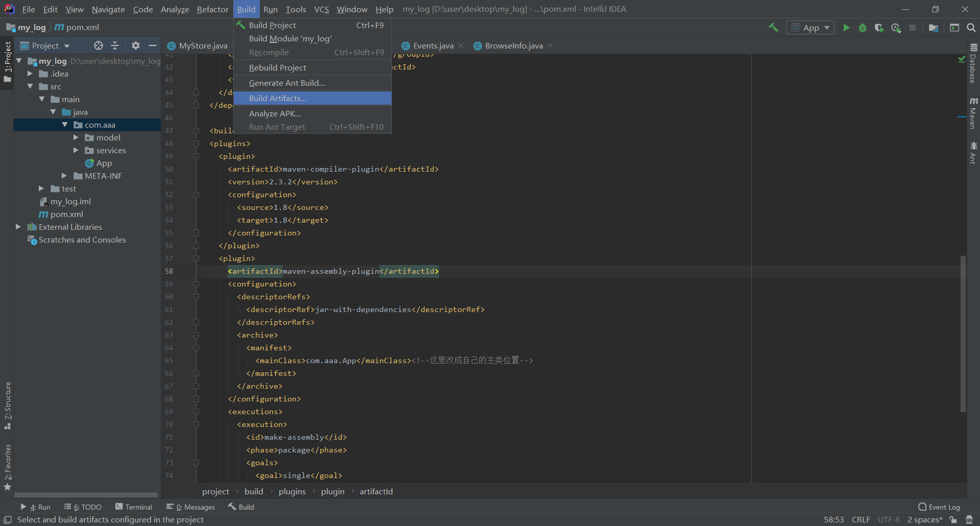Open the Terminal tool window

pos(134,507)
